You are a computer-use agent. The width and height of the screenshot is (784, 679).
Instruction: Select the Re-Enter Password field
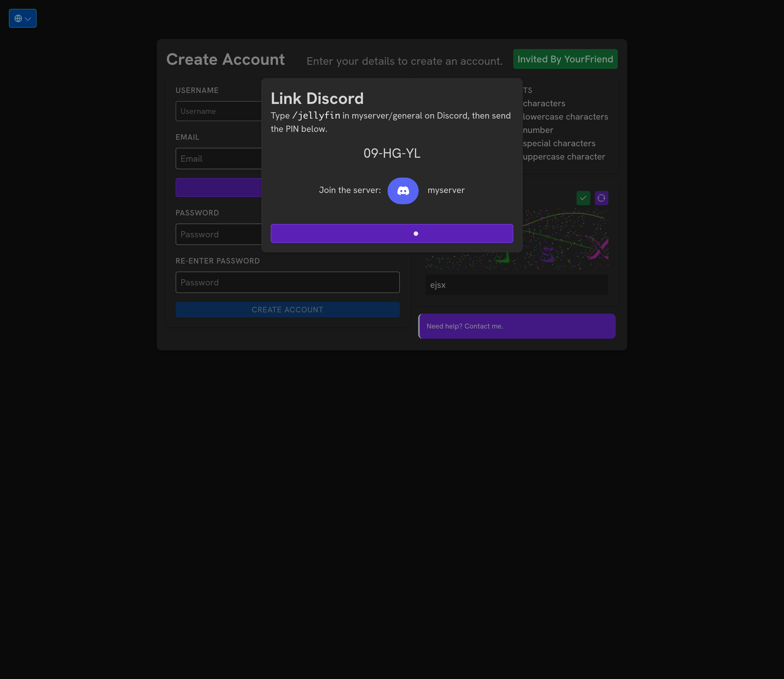coord(287,282)
